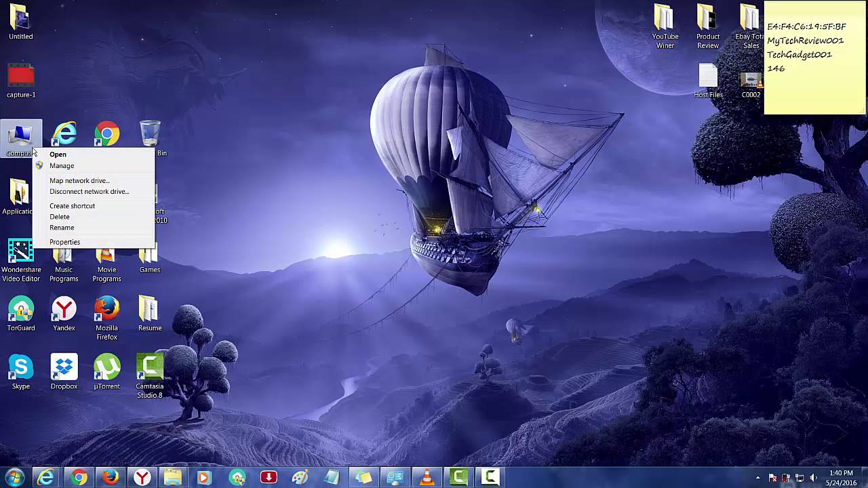Open TorGuard from the taskbar
Screen dimensions: 868x488
pyautogui.click(x=237, y=478)
